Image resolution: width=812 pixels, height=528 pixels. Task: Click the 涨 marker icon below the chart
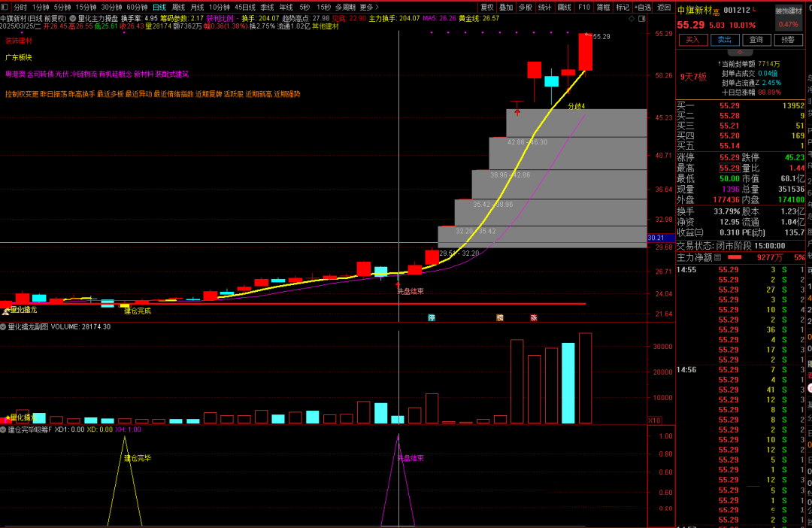[x=533, y=318]
